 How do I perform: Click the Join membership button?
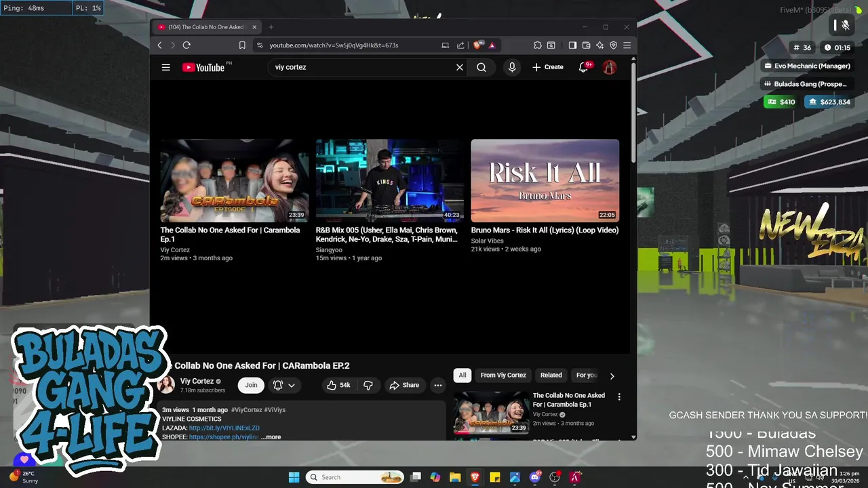(x=251, y=385)
